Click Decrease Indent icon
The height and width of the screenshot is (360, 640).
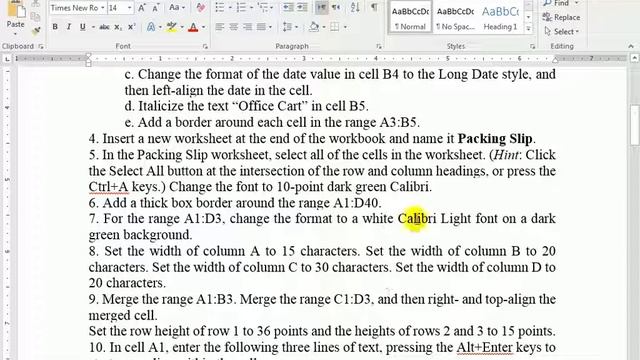(x=288, y=8)
